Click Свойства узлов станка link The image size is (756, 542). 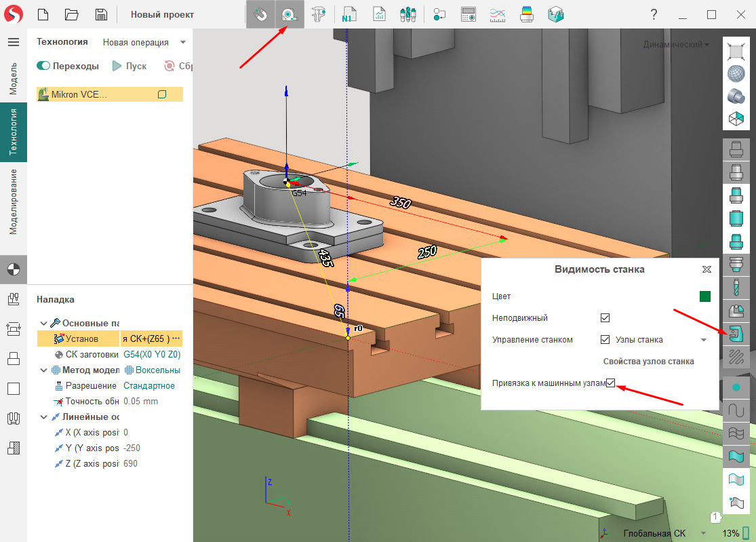pyautogui.click(x=648, y=362)
